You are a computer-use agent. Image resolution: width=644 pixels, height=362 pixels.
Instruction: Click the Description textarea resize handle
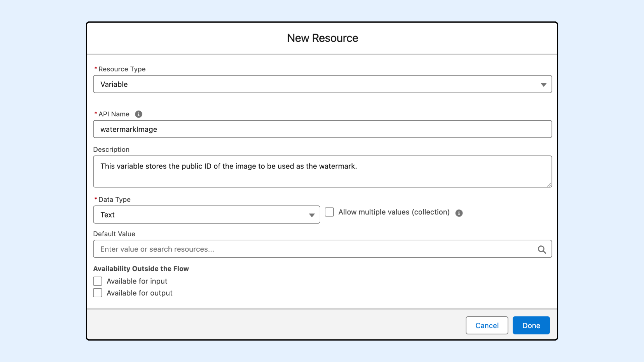point(549,185)
